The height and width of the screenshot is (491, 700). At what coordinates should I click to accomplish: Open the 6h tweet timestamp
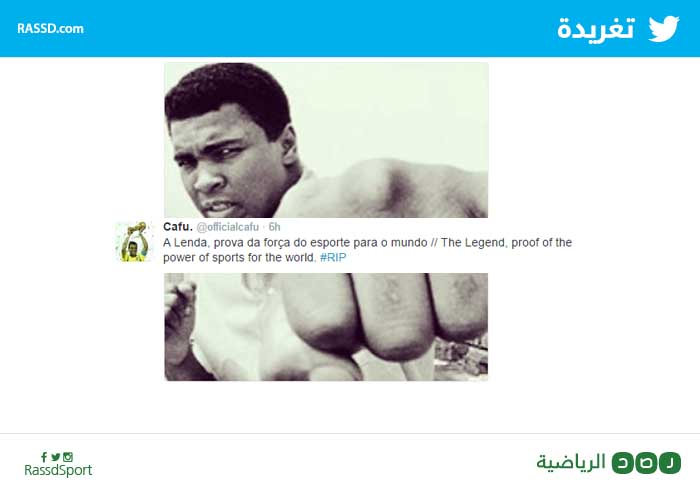point(274,227)
